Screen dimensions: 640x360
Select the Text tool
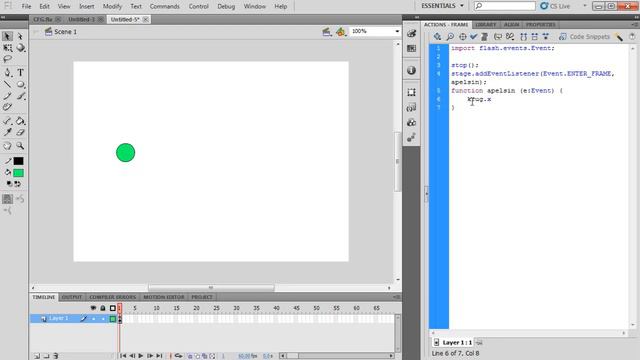(x=20, y=73)
